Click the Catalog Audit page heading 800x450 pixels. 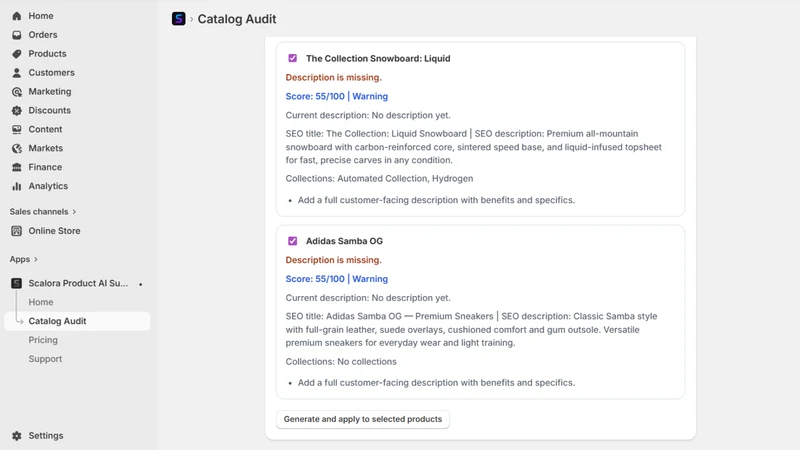pyautogui.click(x=237, y=19)
